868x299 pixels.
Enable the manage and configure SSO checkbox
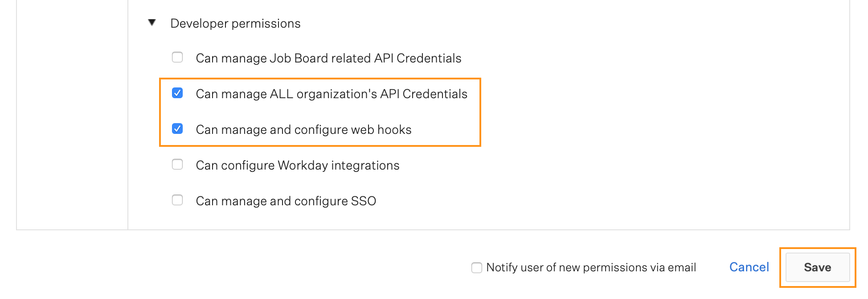pyautogui.click(x=177, y=200)
